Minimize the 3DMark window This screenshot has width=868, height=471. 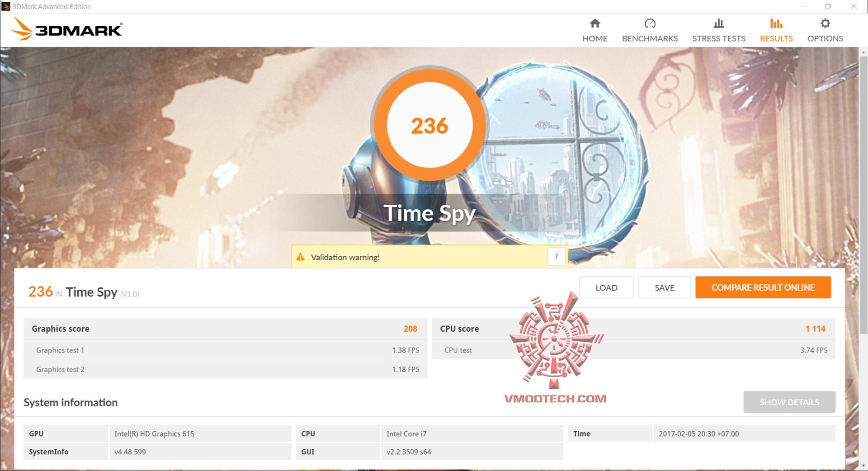803,6
